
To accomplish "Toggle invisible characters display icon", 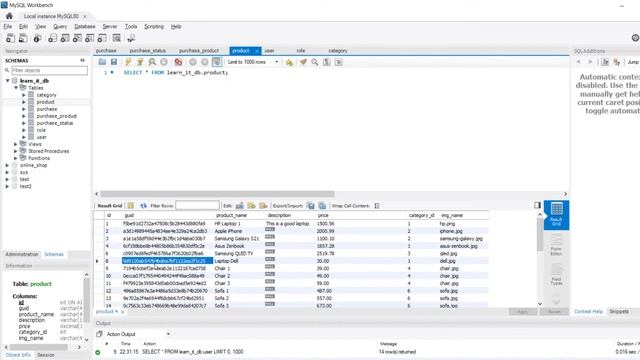I will 327,62.
